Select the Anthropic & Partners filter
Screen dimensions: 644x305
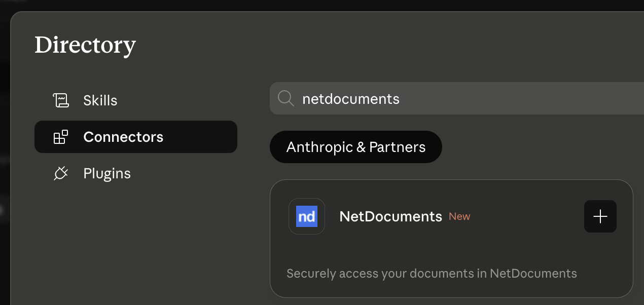(356, 147)
